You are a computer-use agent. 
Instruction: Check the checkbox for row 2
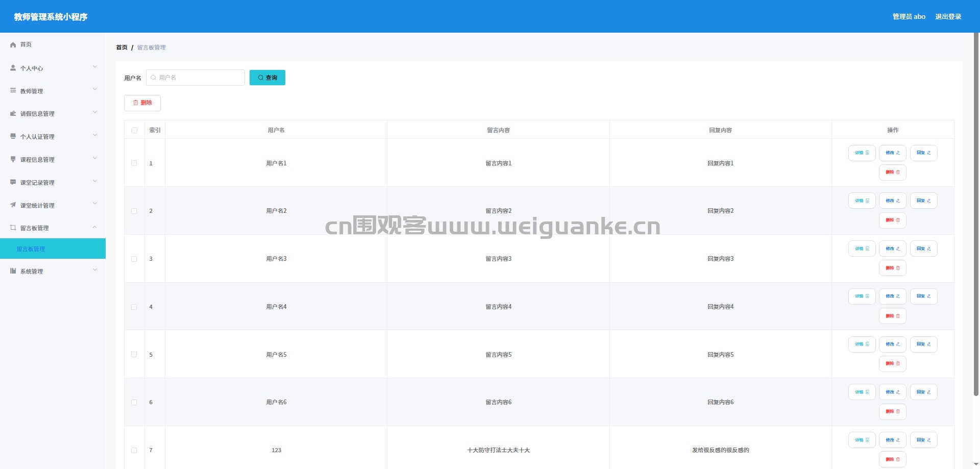coord(134,211)
